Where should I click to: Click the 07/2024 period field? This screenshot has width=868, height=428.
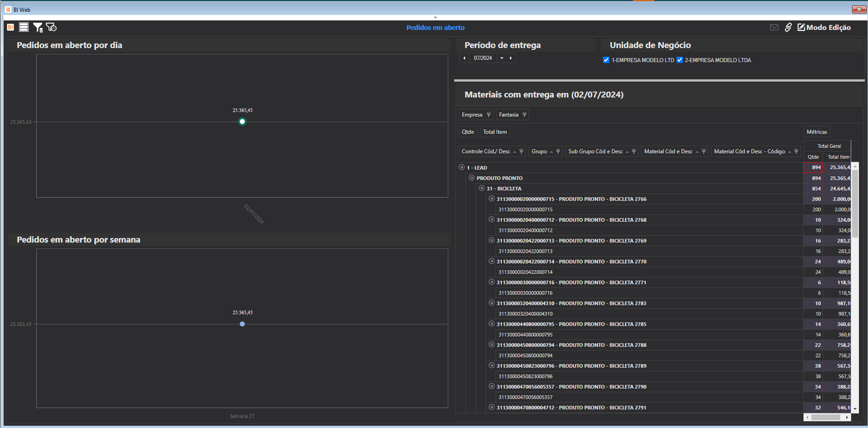tap(483, 58)
